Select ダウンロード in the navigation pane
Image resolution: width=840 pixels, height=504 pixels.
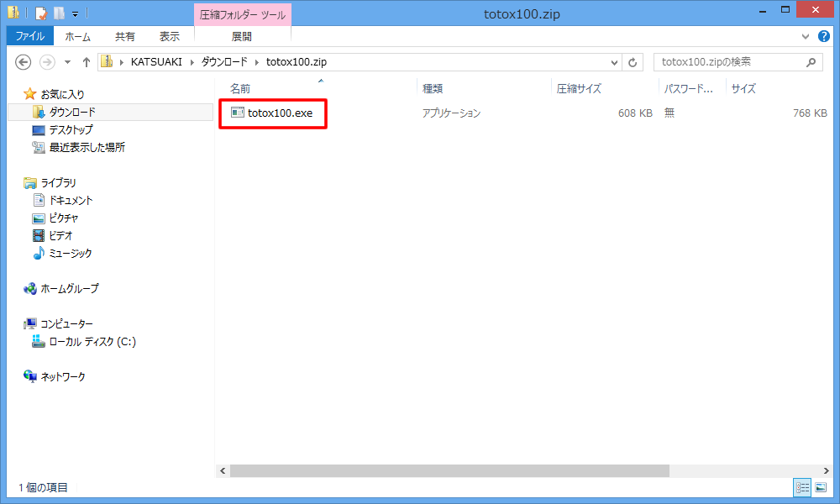point(71,112)
